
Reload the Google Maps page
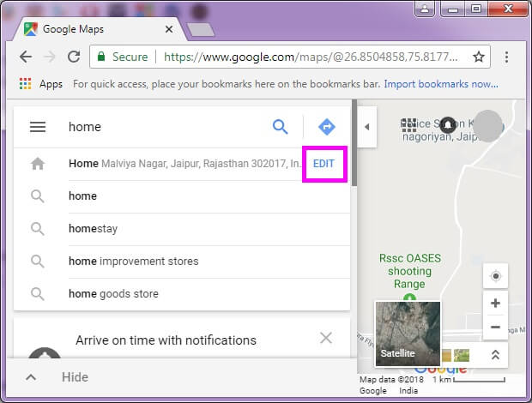(74, 57)
